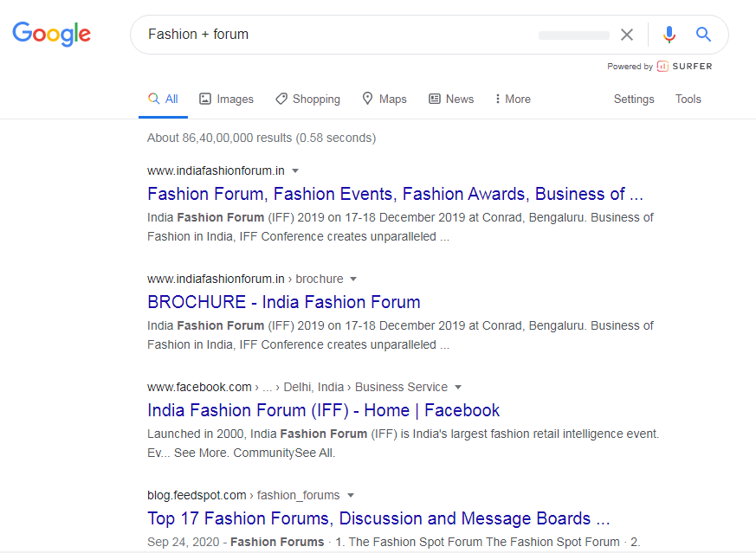Expand dropdown arrow beside blog.feedspot.com fashion_forums

click(x=351, y=496)
